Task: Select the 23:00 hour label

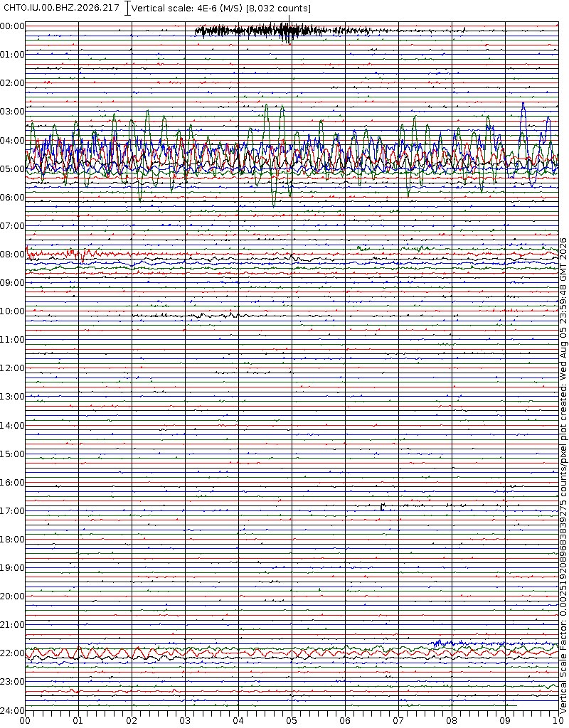Action: tap(13, 681)
